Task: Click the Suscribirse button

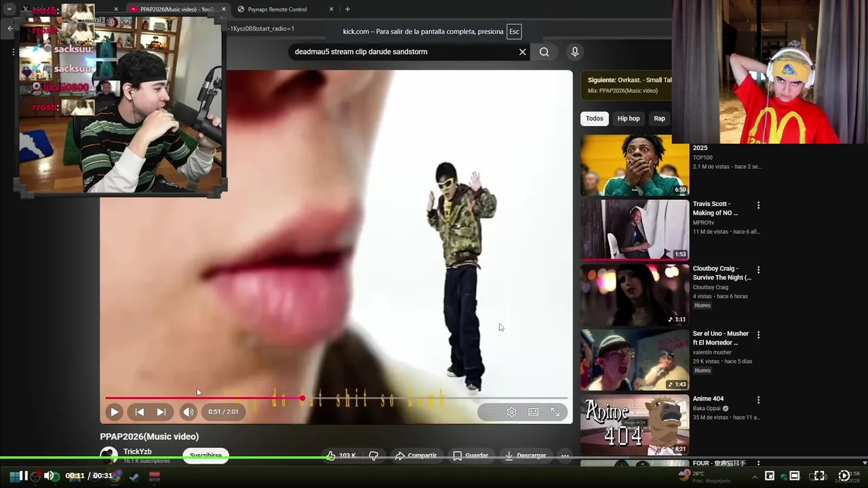Action: pyautogui.click(x=205, y=455)
